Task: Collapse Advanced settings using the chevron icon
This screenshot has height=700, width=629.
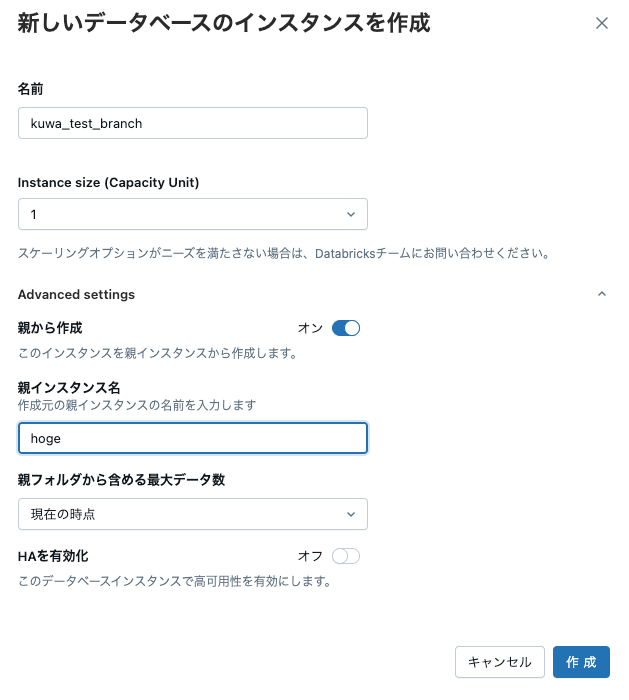Action: (x=601, y=294)
